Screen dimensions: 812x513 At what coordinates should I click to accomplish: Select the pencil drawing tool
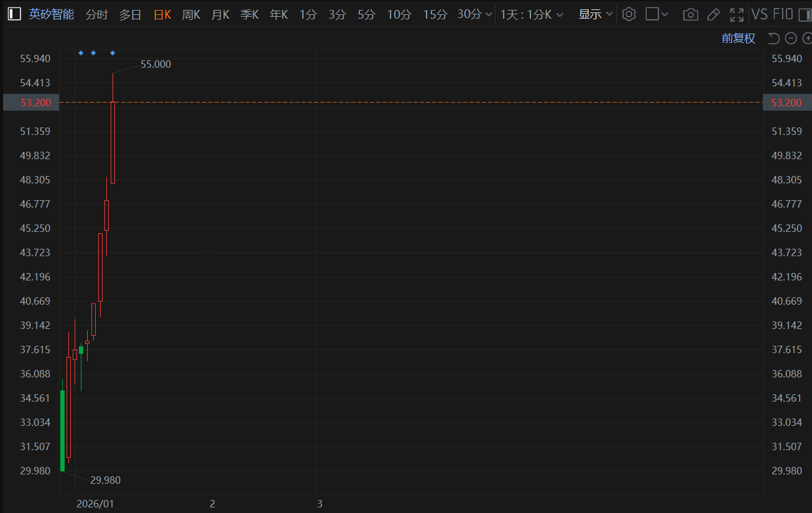713,14
